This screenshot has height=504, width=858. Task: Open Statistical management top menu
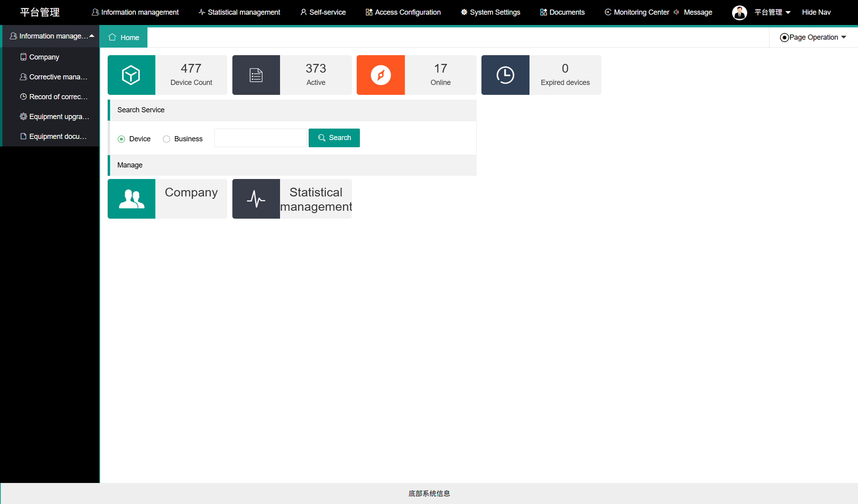click(240, 12)
